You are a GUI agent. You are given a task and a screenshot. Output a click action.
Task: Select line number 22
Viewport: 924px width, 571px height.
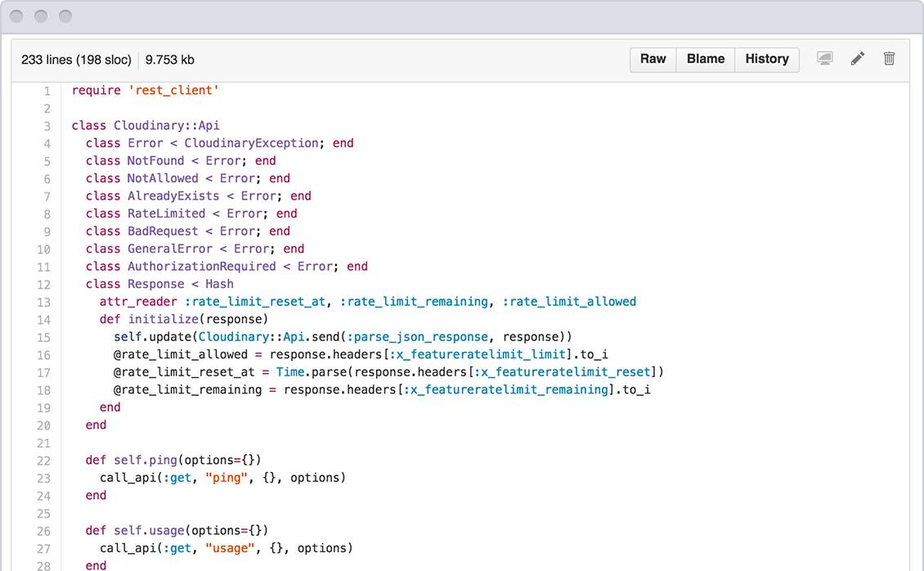coord(43,461)
